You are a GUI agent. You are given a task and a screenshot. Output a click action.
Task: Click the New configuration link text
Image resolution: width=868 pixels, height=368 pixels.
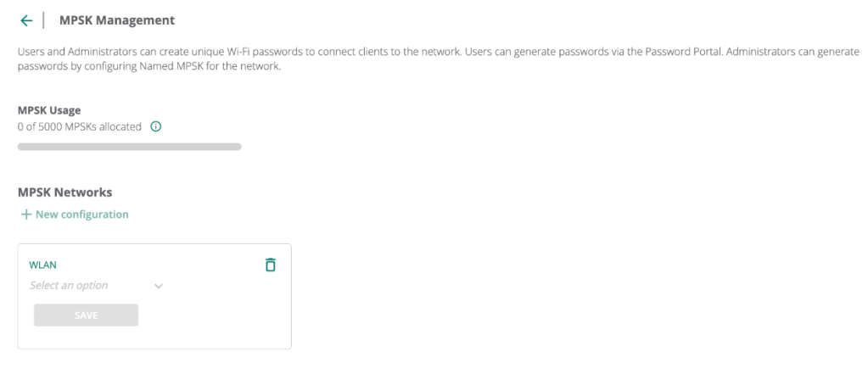click(x=81, y=215)
